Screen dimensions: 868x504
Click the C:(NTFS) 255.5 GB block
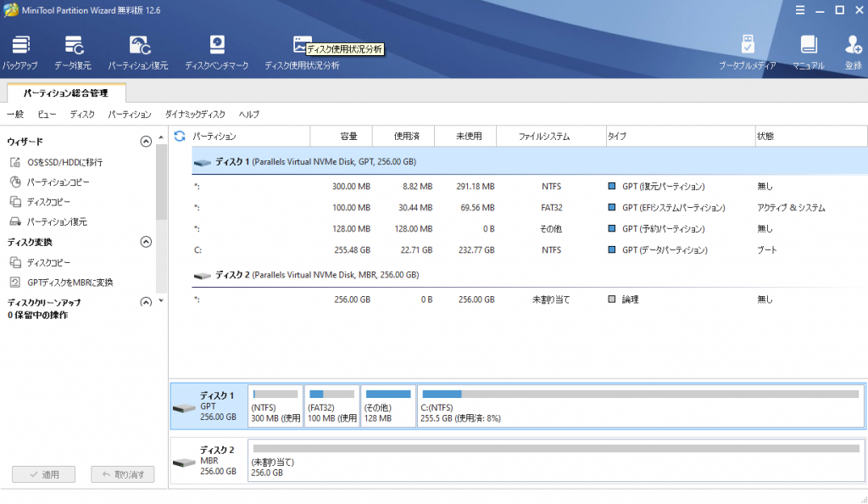pos(641,406)
